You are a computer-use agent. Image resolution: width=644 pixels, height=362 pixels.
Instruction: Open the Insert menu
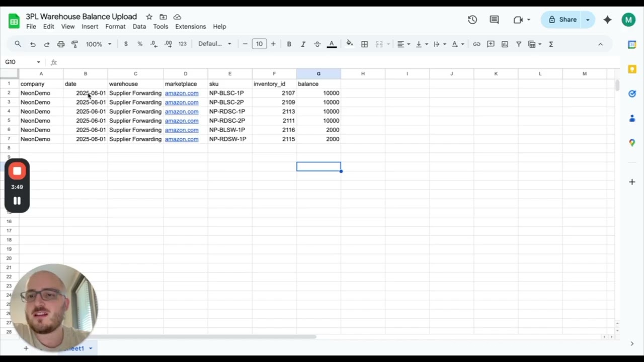click(90, 27)
